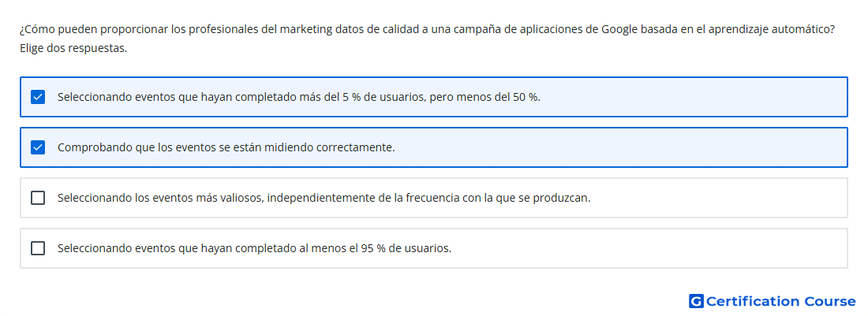Uncheck the "Comprobando que los eventos" checkbox
The width and height of the screenshot is (868, 316).
coord(38,147)
